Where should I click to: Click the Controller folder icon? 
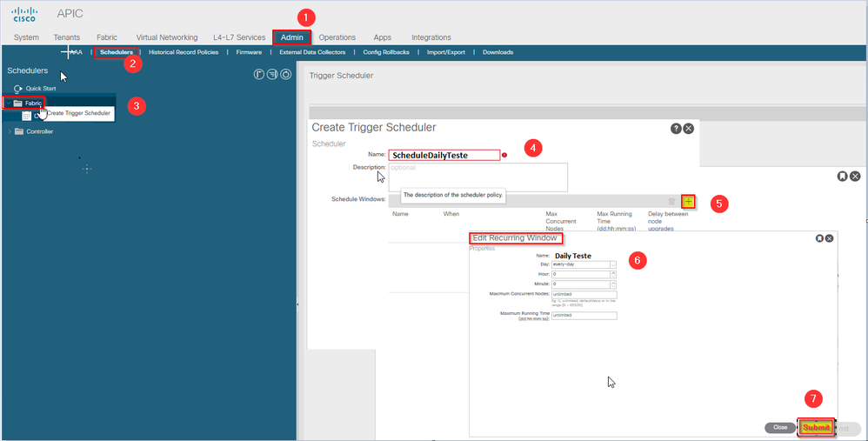(x=19, y=131)
